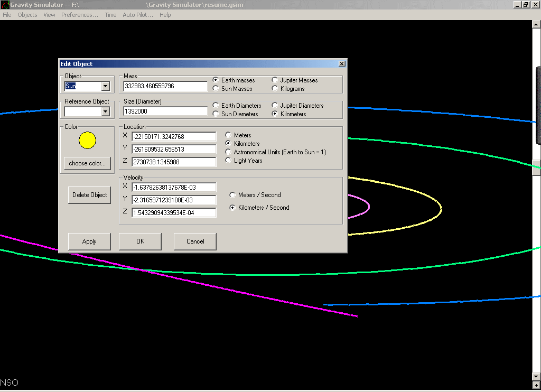Click the Velocity Y input field
The width and height of the screenshot is (541, 392).
pos(174,200)
